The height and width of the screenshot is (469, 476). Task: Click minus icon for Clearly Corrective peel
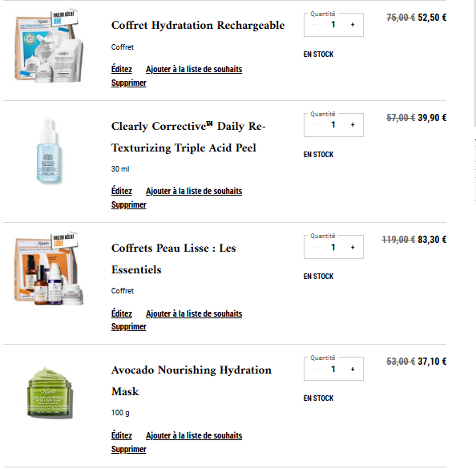(x=314, y=125)
